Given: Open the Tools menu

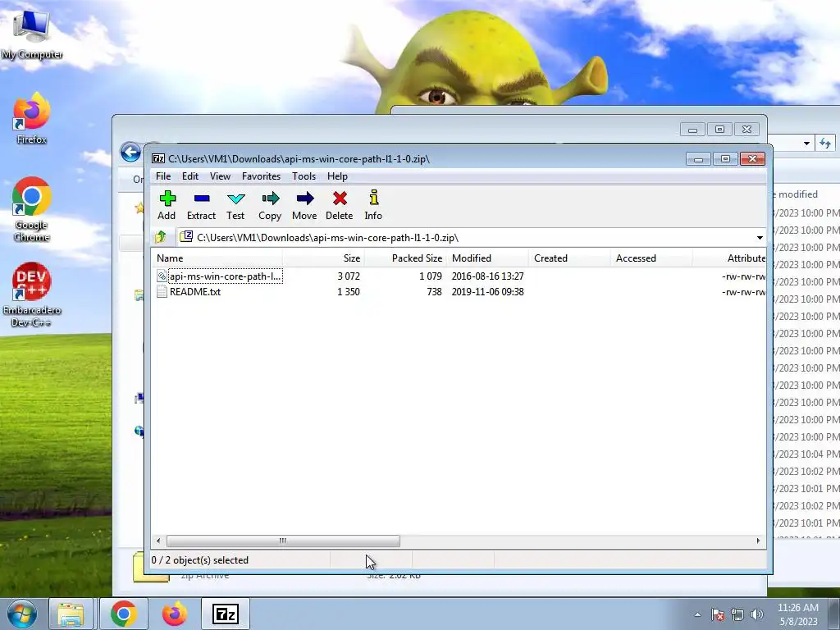Looking at the screenshot, I should point(304,176).
